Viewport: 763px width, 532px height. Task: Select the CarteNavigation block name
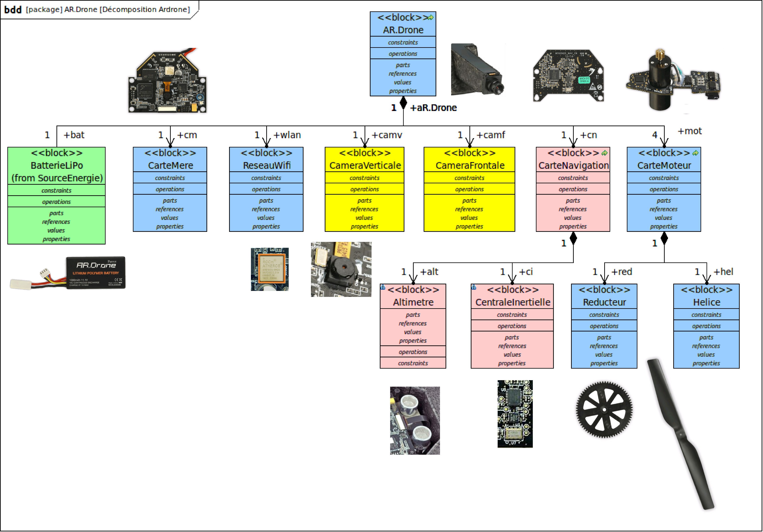click(574, 166)
